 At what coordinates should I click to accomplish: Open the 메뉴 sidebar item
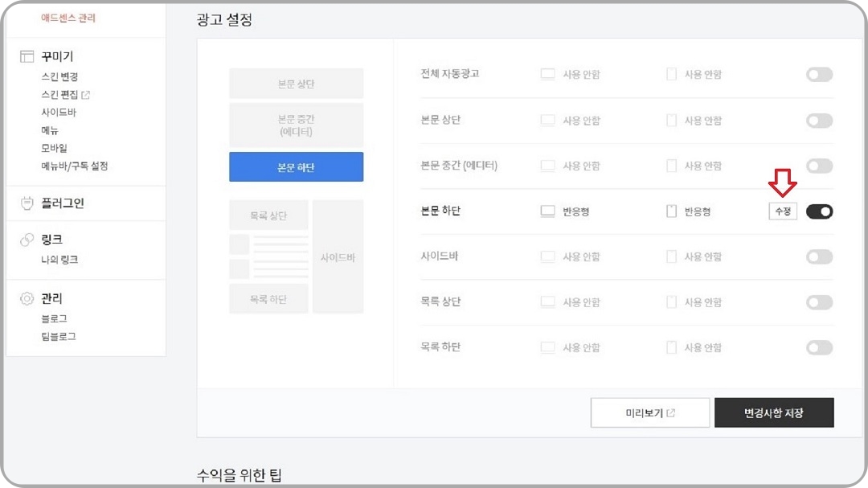coord(50,130)
